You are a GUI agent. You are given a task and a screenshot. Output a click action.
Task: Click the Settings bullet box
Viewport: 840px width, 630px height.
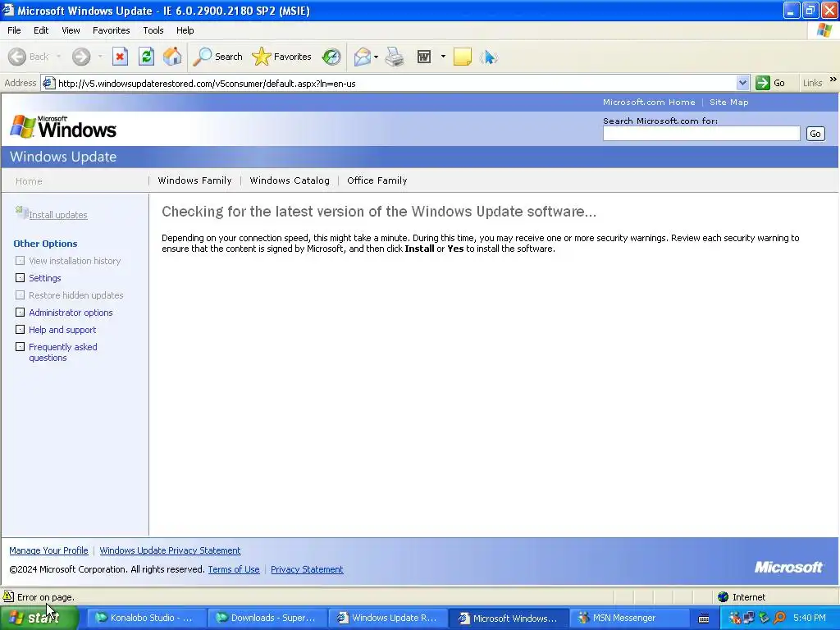point(20,277)
